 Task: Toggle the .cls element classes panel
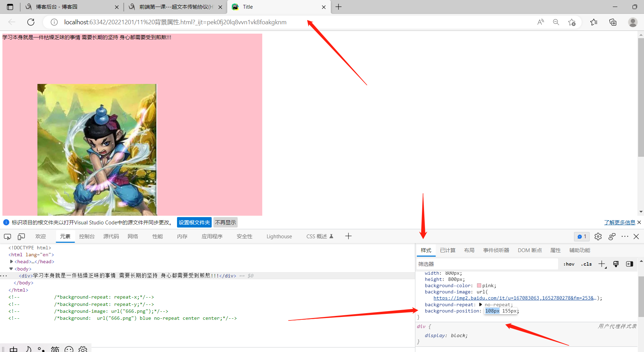(x=586, y=264)
